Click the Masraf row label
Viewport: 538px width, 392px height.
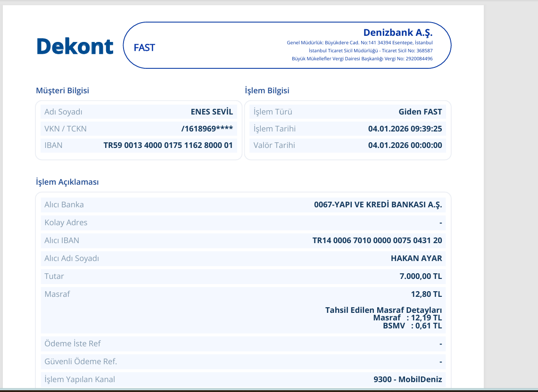[x=57, y=294]
